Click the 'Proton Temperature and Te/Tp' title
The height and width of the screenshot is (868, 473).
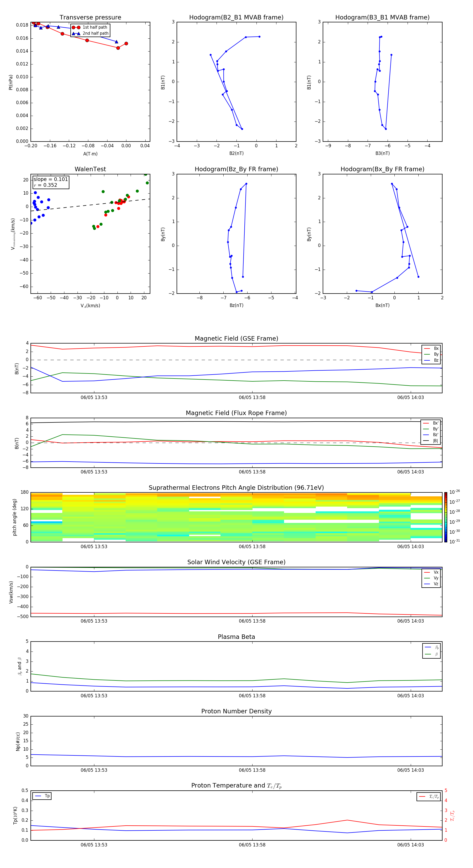236,786
